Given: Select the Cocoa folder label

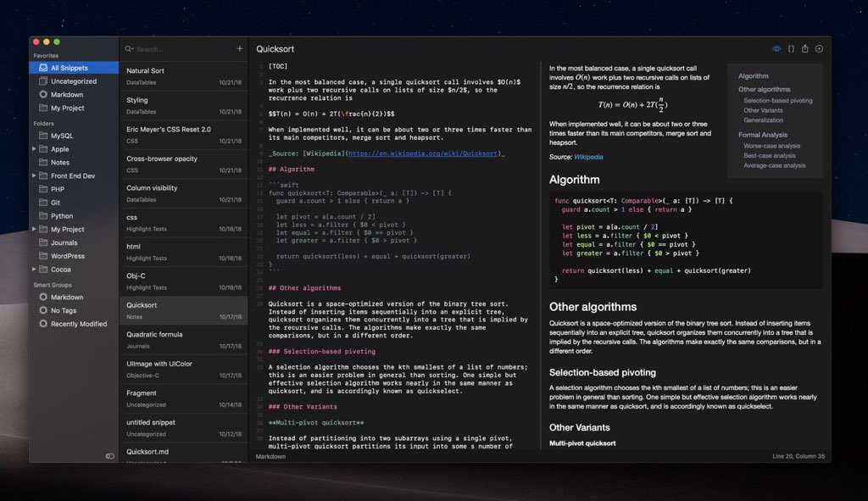Looking at the screenshot, I should [61, 270].
